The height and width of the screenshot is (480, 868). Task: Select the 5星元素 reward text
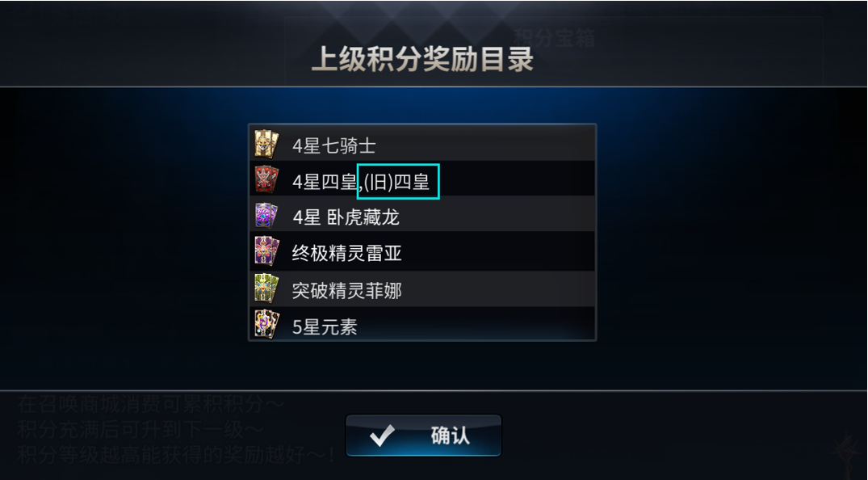325,327
